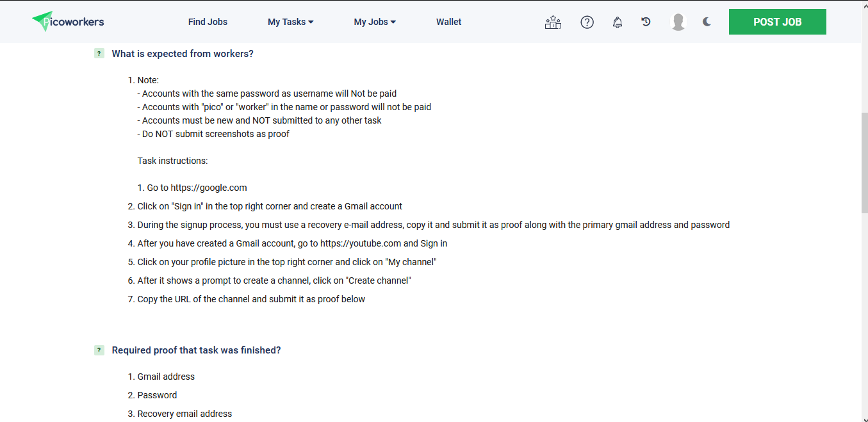Image resolution: width=868 pixels, height=422 pixels.
Task: Open the leaderboard podium icon
Action: [x=553, y=22]
